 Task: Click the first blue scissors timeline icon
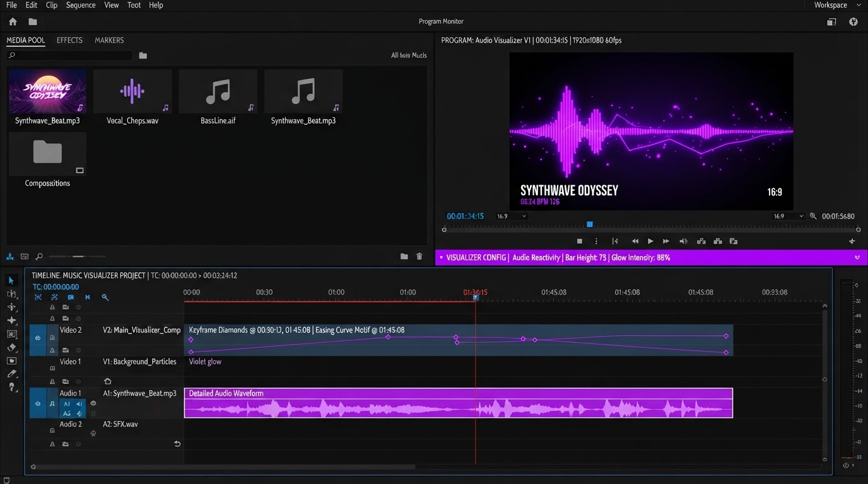tap(38, 297)
